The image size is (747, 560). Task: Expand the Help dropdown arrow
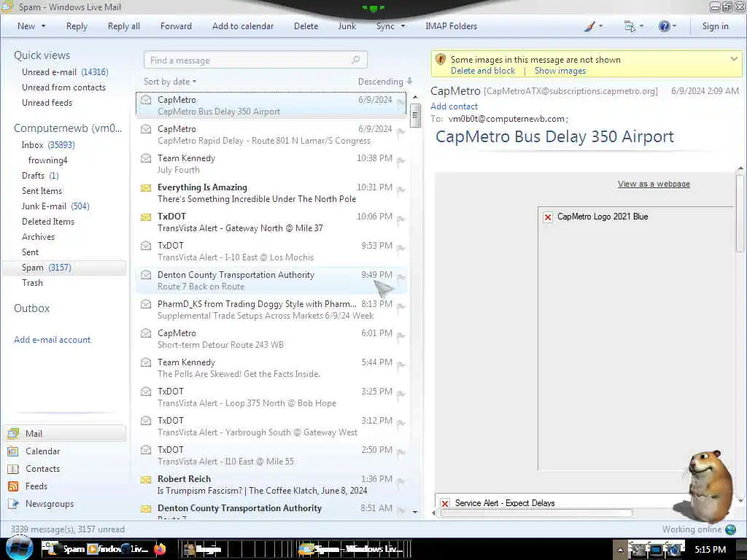(x=674, y=26)
